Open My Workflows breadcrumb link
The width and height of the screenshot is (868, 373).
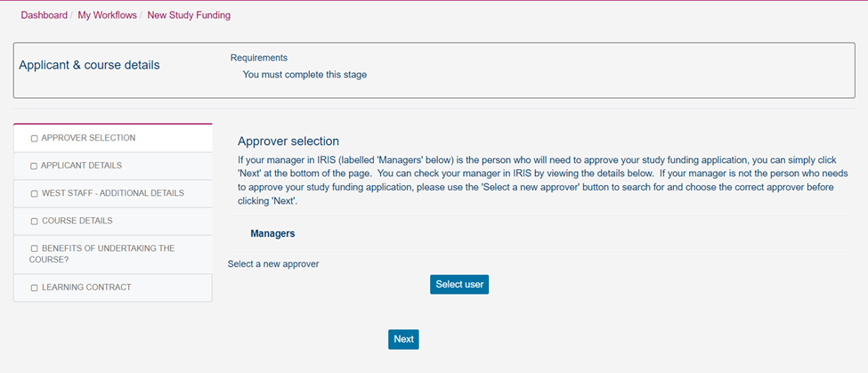click(x=107, y=15)
